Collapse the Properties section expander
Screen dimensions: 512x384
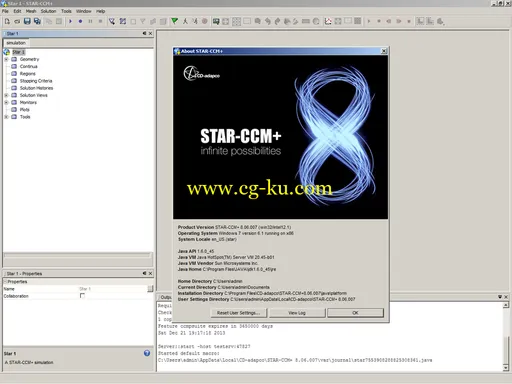[x=5, y=282]
